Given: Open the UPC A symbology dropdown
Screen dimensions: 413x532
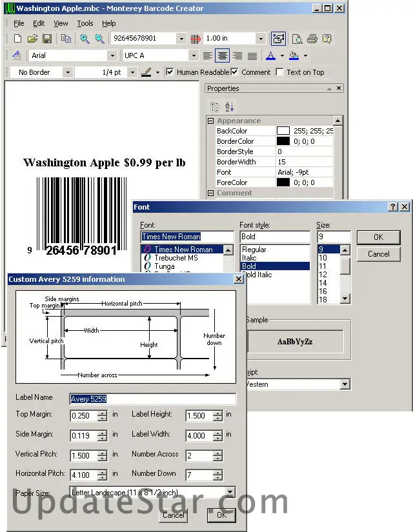Looking at the screenshot, I should (x=193, y=55).
